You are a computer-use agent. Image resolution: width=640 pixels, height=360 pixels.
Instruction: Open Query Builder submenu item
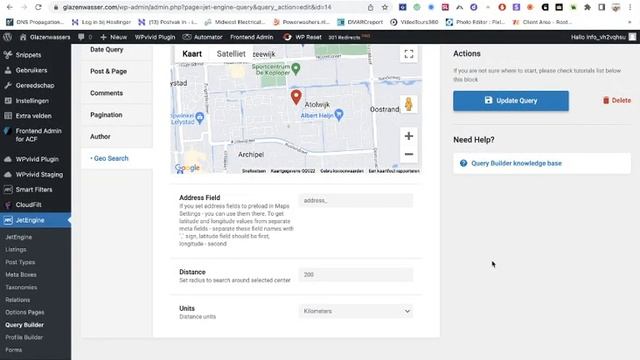pyautogui.click(x=24, y=325)
